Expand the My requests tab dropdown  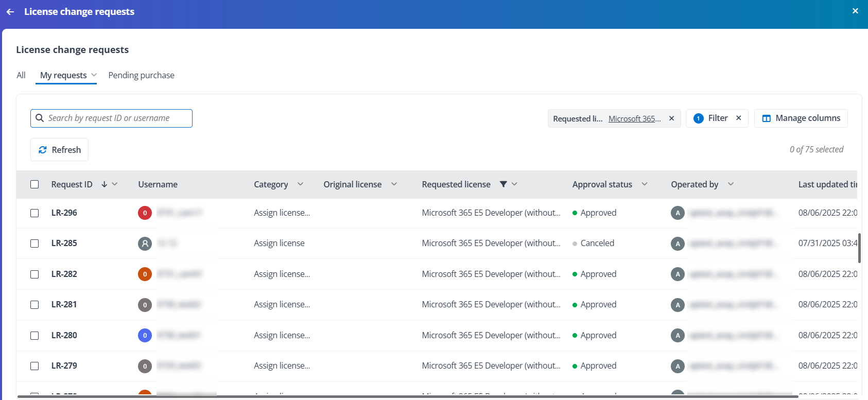[94, 75]
